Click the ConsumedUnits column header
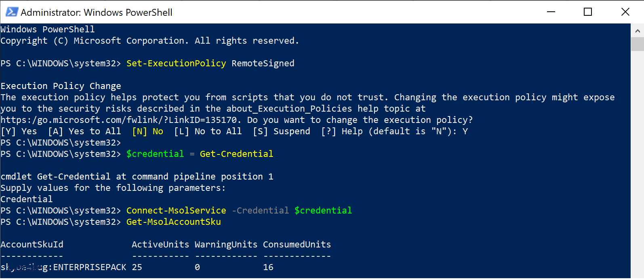Viewport: 644px width, 279px height. [x=297, y=245]
